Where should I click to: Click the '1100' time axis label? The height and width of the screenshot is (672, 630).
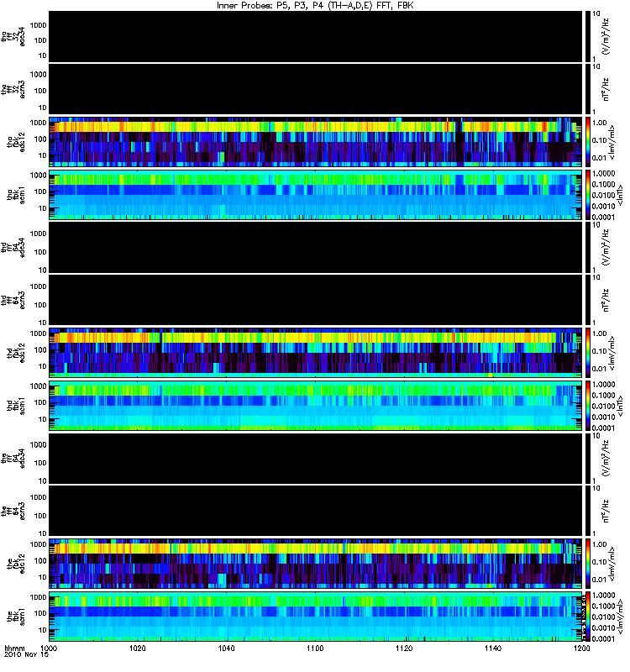315,648
